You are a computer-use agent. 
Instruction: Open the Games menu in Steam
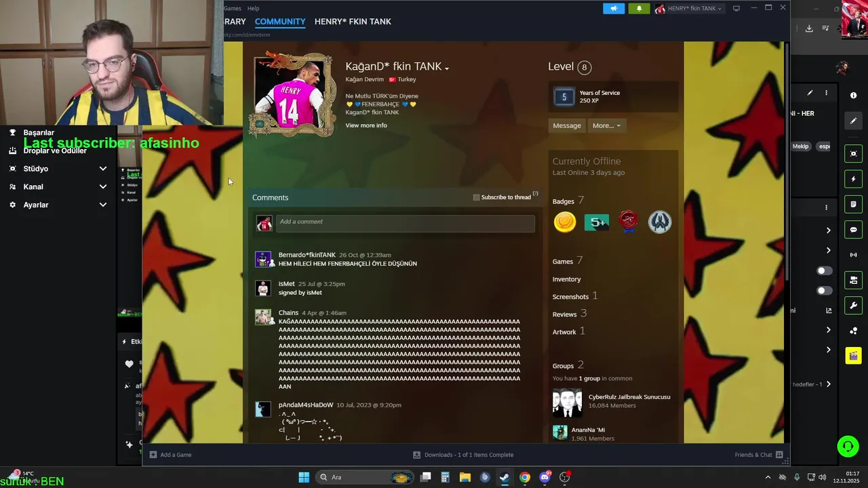click(x=233, y=8)
